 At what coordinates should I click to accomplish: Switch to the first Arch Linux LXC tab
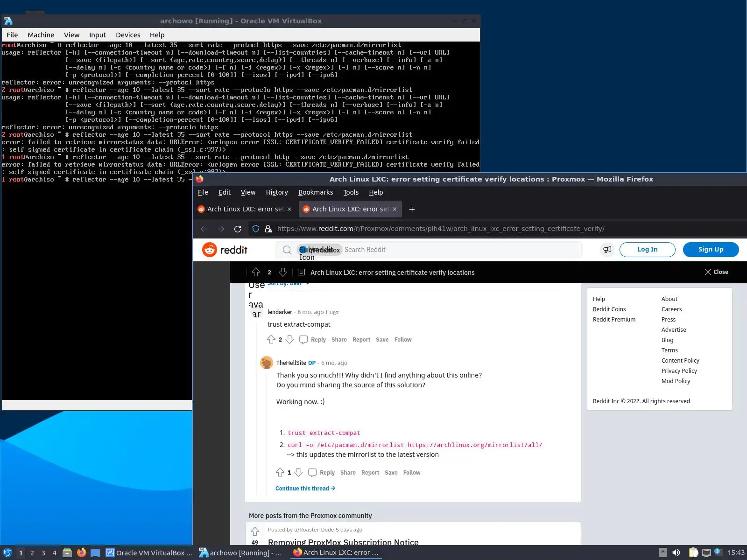tap(245, 209)
